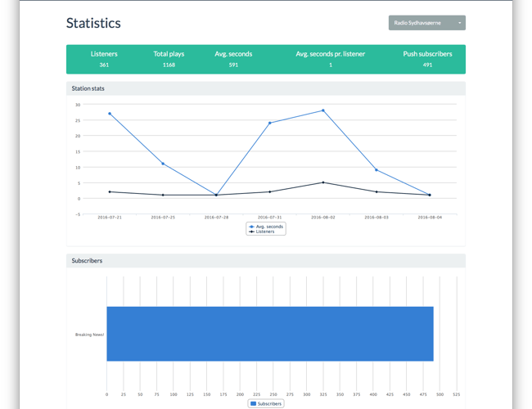
Task: Click the blue Subscribers legend swatch
Action: [253, 403]
